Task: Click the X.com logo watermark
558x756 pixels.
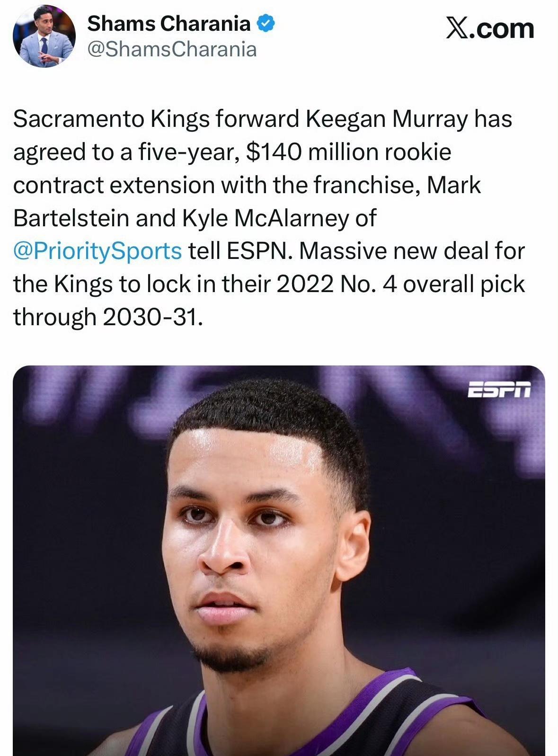Action: pyautogui.click(x=490, y=28)
